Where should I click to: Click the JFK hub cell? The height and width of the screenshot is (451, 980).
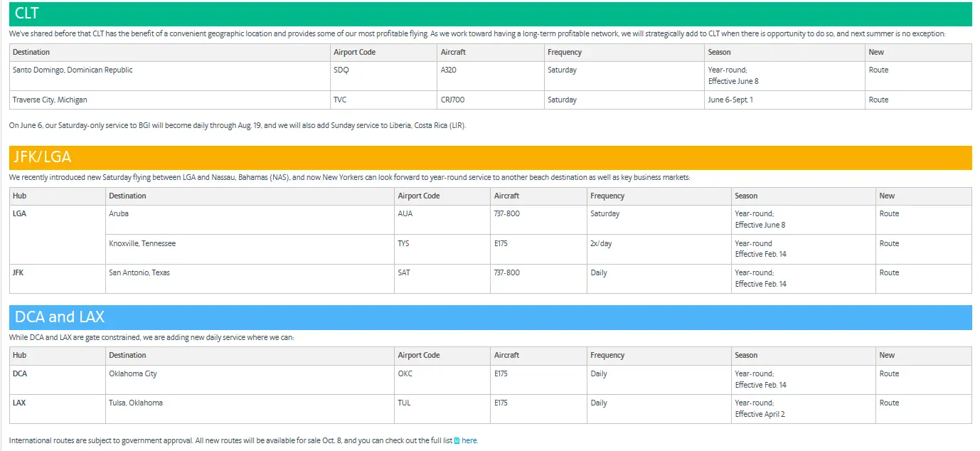[18, 273]
